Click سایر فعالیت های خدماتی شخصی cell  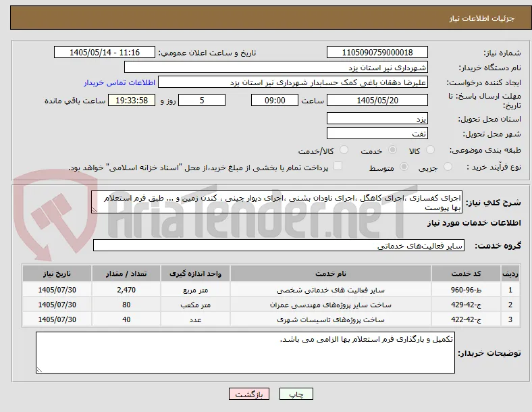[x=330, y=290]
